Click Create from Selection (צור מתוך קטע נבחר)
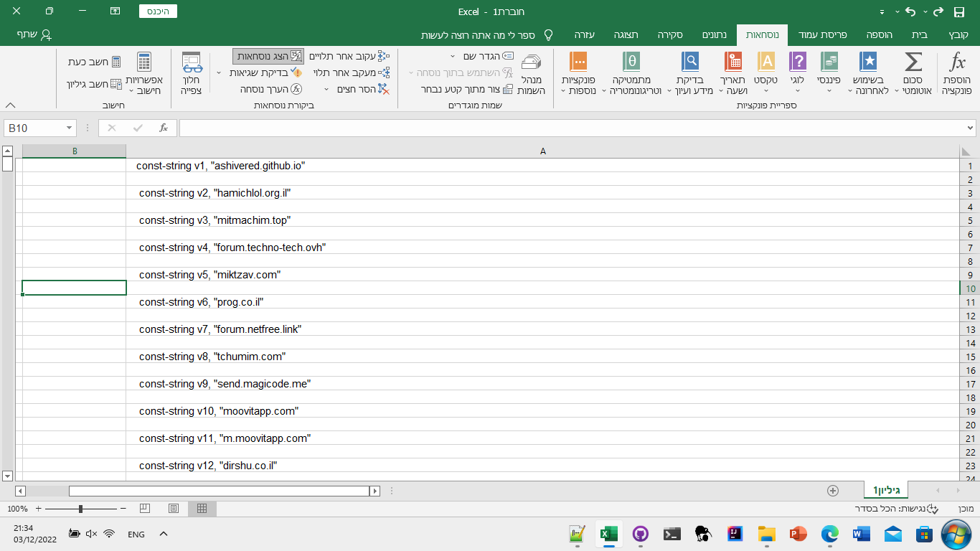 (x=467, y=89)
